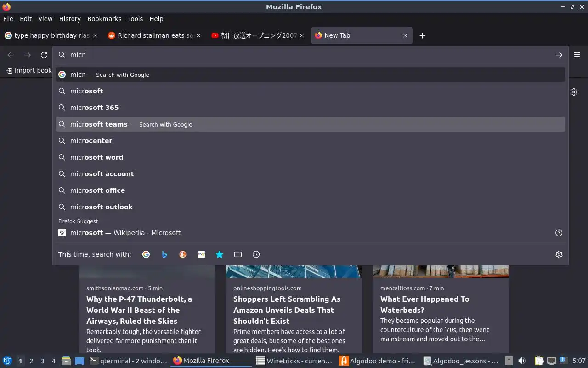Search this time with eBay icon

[x=201, y=254]
